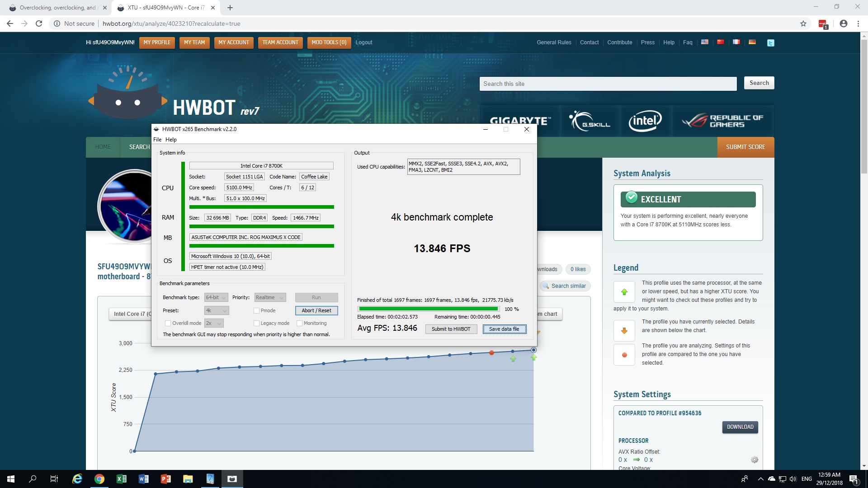
Task: Click the Save data file button
Action: [504, 329]
